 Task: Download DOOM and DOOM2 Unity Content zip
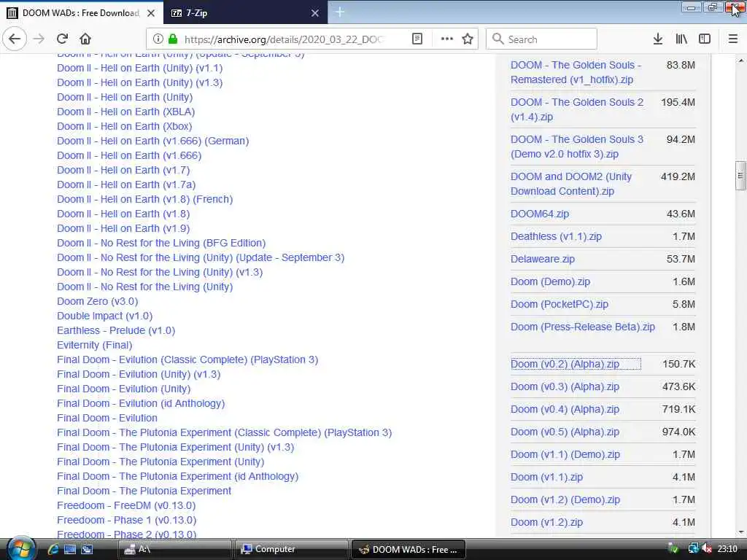571,184
